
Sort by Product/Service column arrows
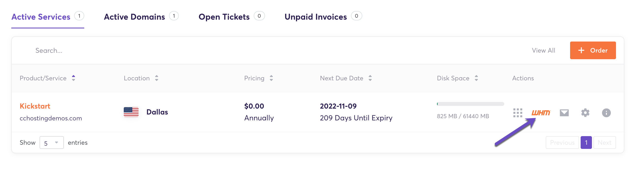point(73,78)
